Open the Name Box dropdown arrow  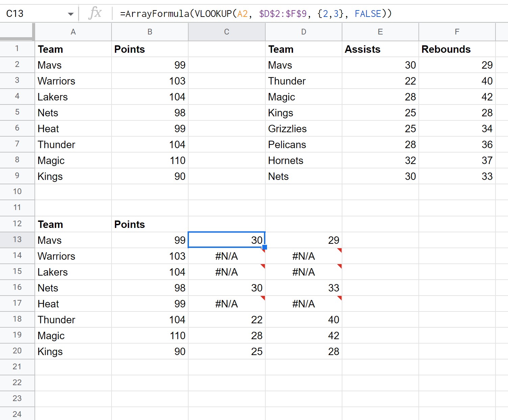coord(70,14)
